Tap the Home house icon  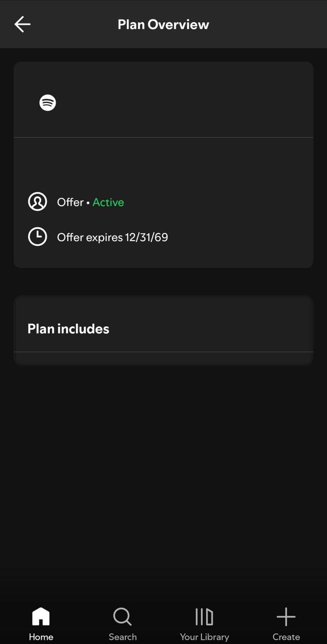(x=41, y=616)
